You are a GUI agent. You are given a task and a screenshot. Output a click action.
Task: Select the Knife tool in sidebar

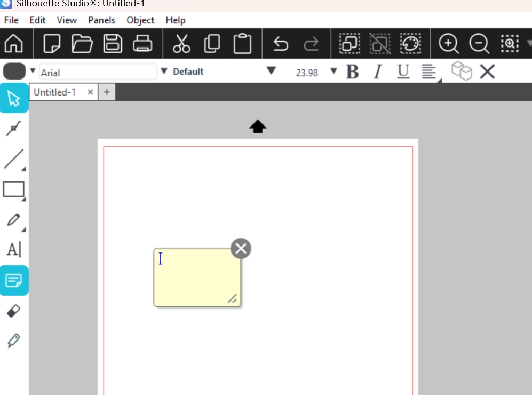tap(14, 341)
